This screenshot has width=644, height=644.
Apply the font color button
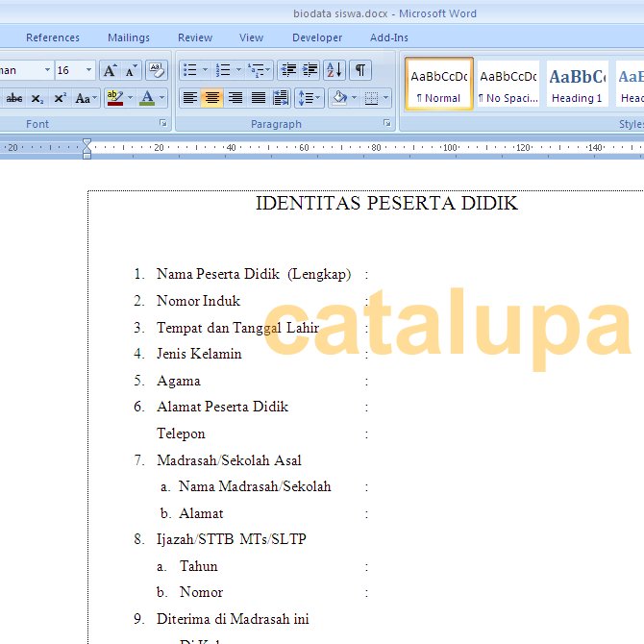pyautogui.click(x=147, y=98)
